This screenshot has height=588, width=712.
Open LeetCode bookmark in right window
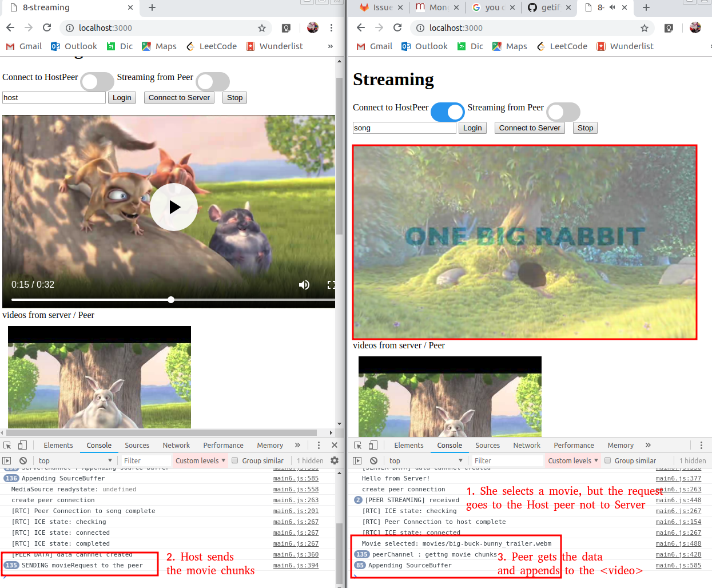tap(562, 46)
